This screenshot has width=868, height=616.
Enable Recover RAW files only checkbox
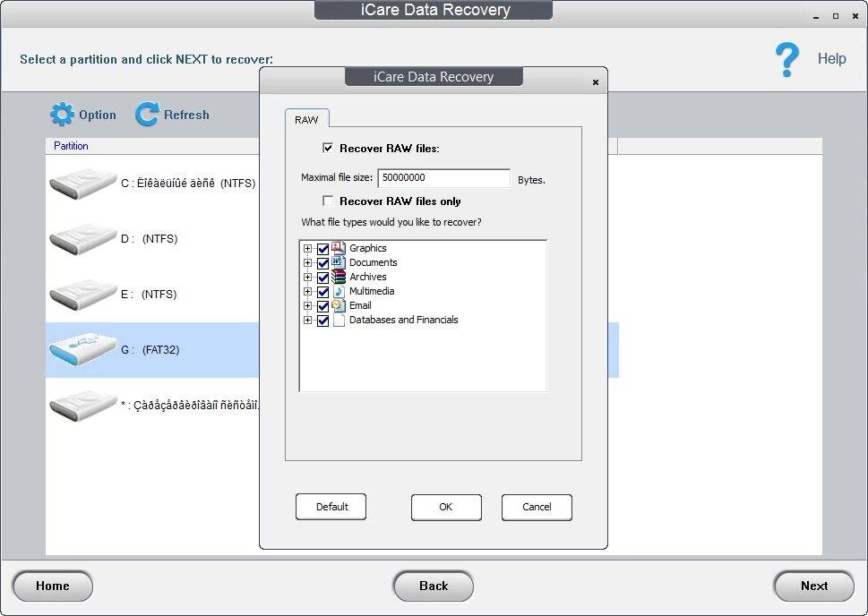click(x=328, y=201)
